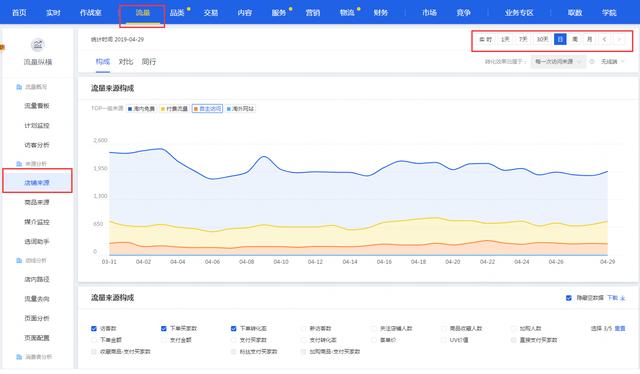Image resolution: width=640 pixels, height=374 pixels.
Task: Check the 支付买家数 checkbox
Action: pos(233,340)
